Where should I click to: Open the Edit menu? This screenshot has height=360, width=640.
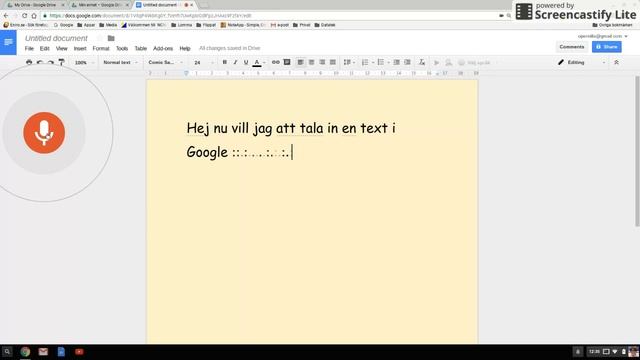pyautogui.click(x=44, y=48)
